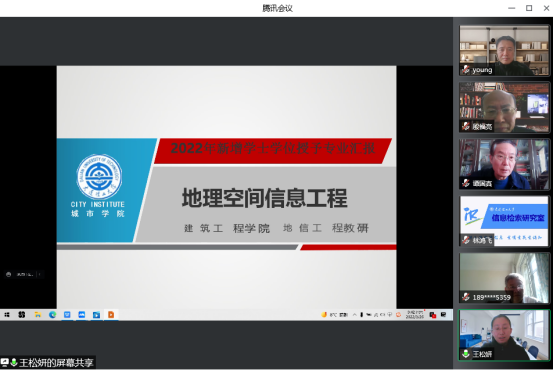Click the muted mic icon on young's video
The width and height of the screenshot is (554, 371).
pyautogui.click(x=466, y=70)
